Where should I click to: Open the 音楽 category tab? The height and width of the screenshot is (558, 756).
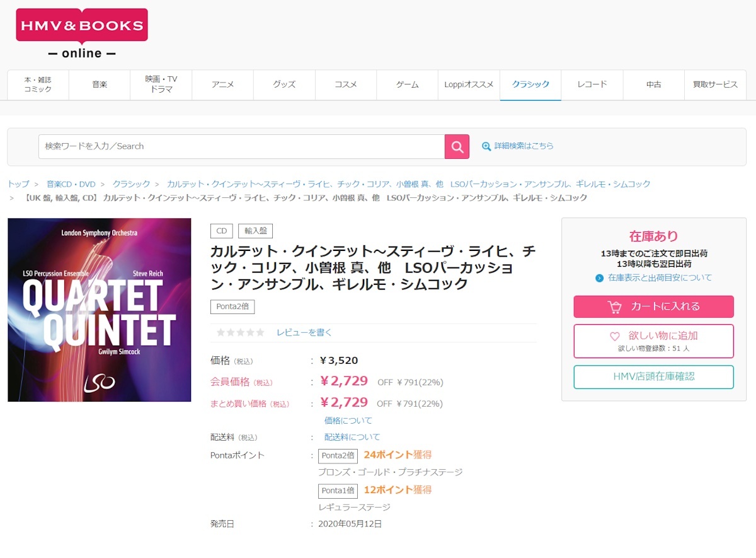[99, 84]
